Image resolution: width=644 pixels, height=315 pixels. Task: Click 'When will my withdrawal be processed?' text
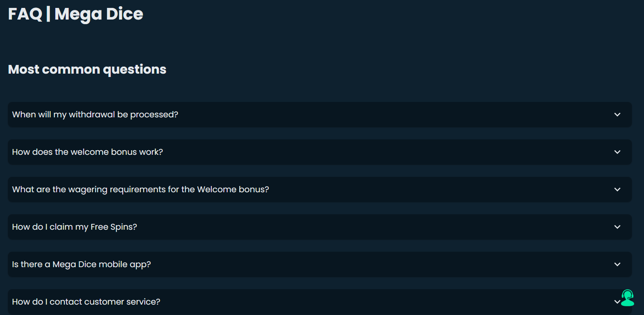tap(95, 114)
